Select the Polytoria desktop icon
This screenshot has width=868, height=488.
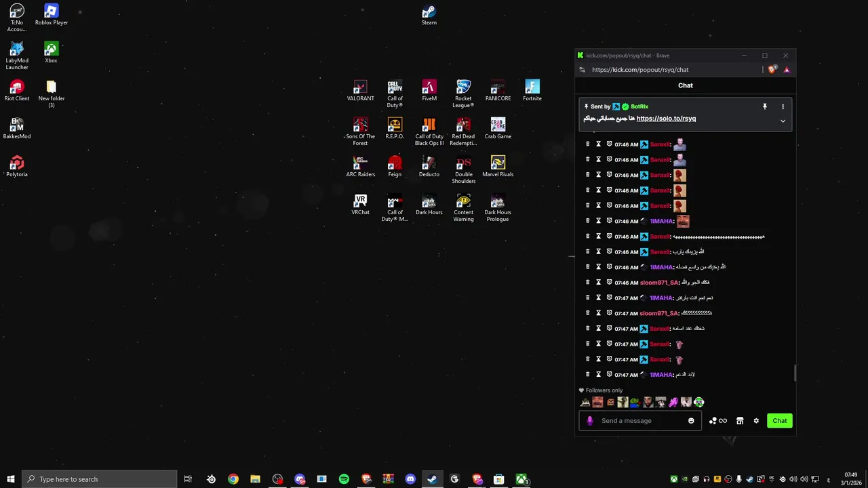pos(17,167)
